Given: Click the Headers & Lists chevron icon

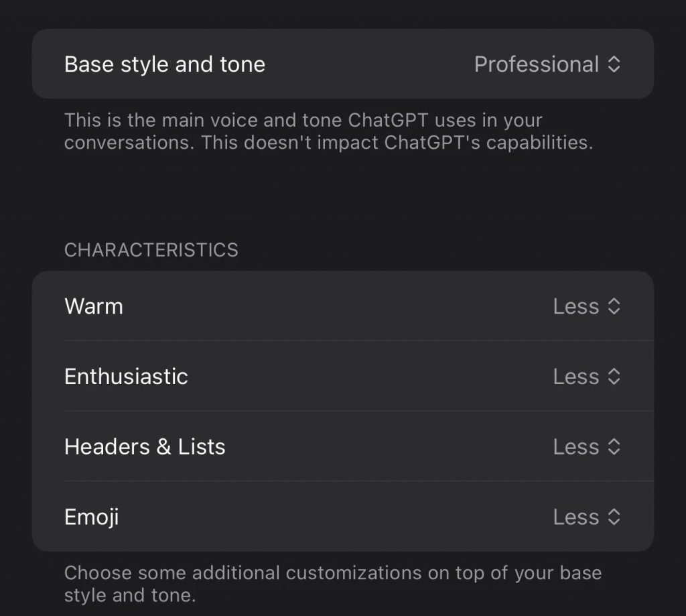Looking at the screenshot, I should pyautogui.click(x=614, y=447).
